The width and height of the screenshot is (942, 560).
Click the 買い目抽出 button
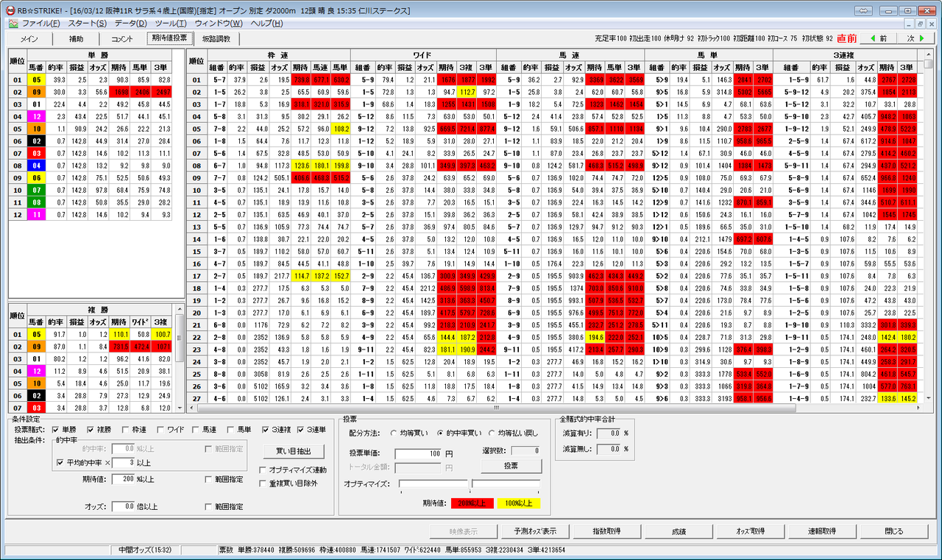click(x=293, y=451)
